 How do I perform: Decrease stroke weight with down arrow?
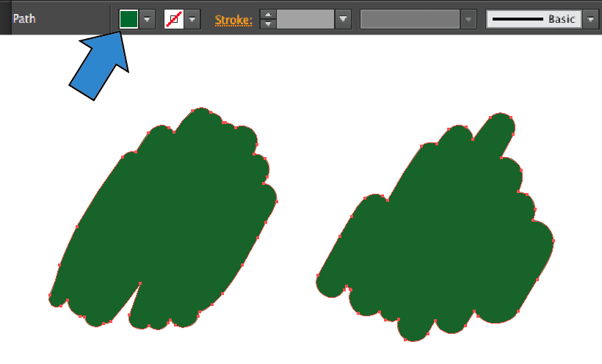269,24
